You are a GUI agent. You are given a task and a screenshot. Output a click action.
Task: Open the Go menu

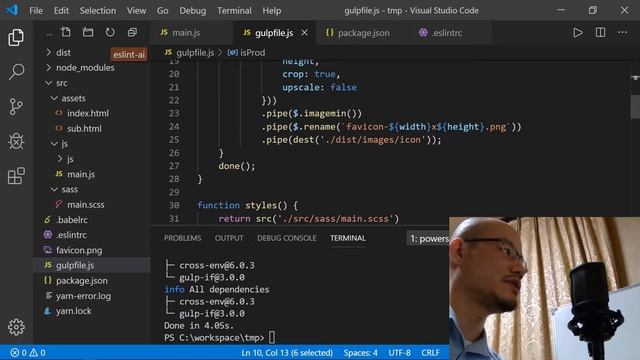pyautogui.click(x=162, y=11)
